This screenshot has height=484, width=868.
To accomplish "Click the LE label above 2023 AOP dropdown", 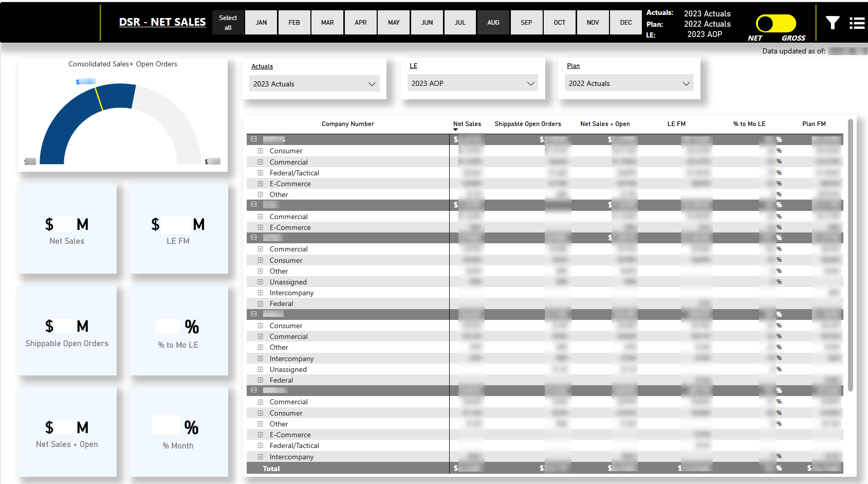I will pos(413,66).
